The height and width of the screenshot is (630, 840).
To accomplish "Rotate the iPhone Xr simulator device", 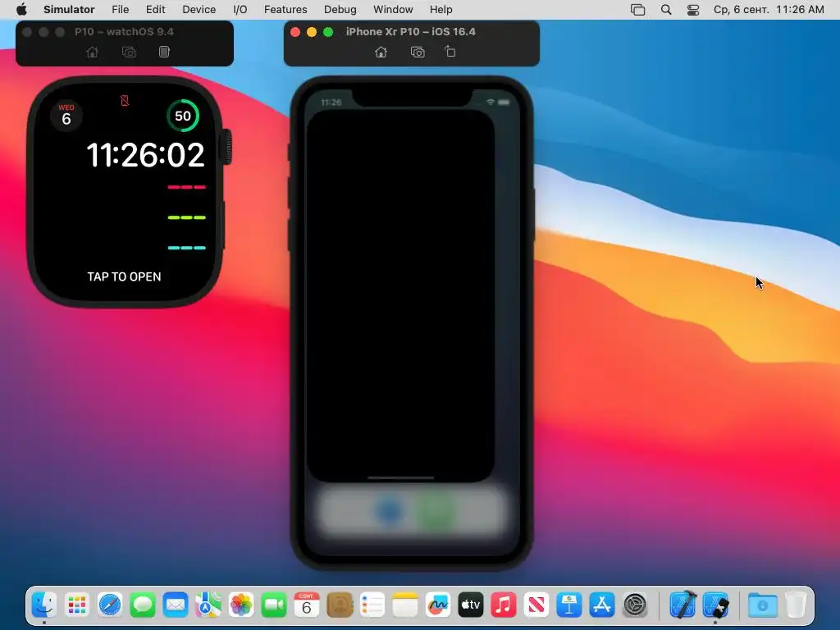I will click(x=450, y=52).
